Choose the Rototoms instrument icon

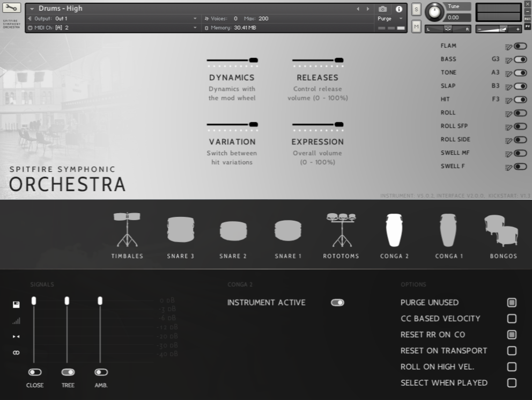point(341,229)
